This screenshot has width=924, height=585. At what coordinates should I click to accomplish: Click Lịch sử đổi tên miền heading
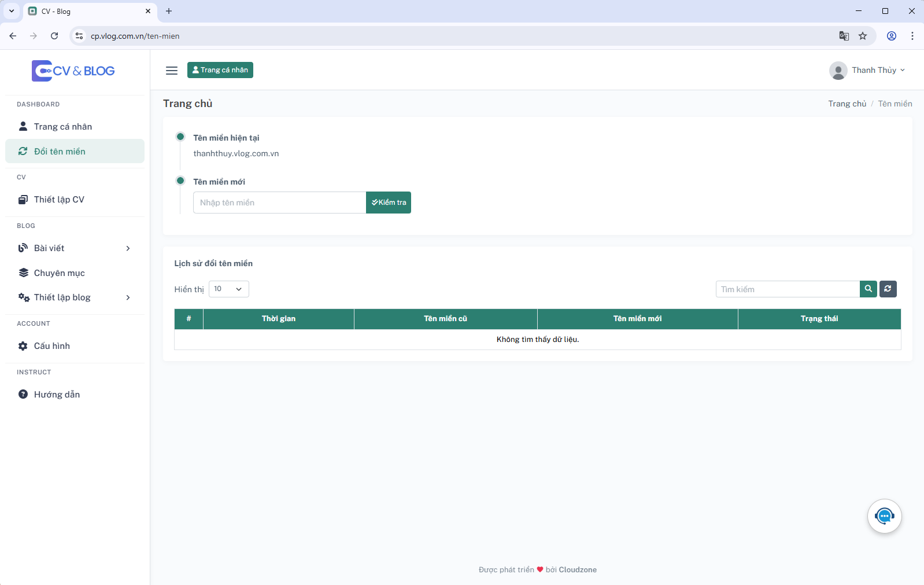[x=213, y=263]
